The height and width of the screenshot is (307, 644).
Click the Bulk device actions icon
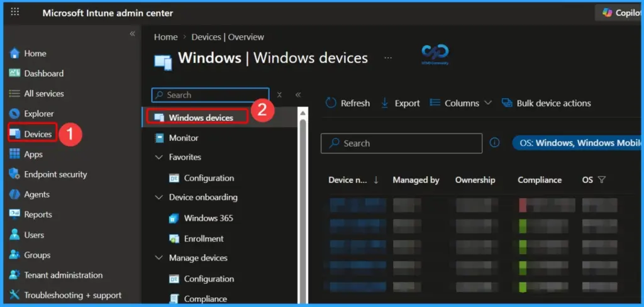point(507,103)
